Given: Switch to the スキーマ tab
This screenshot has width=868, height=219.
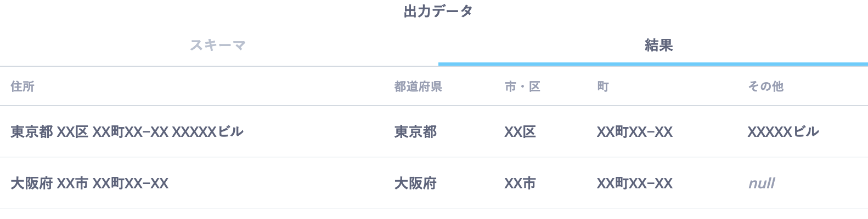Looking at the screenshot, I should 218,45.
